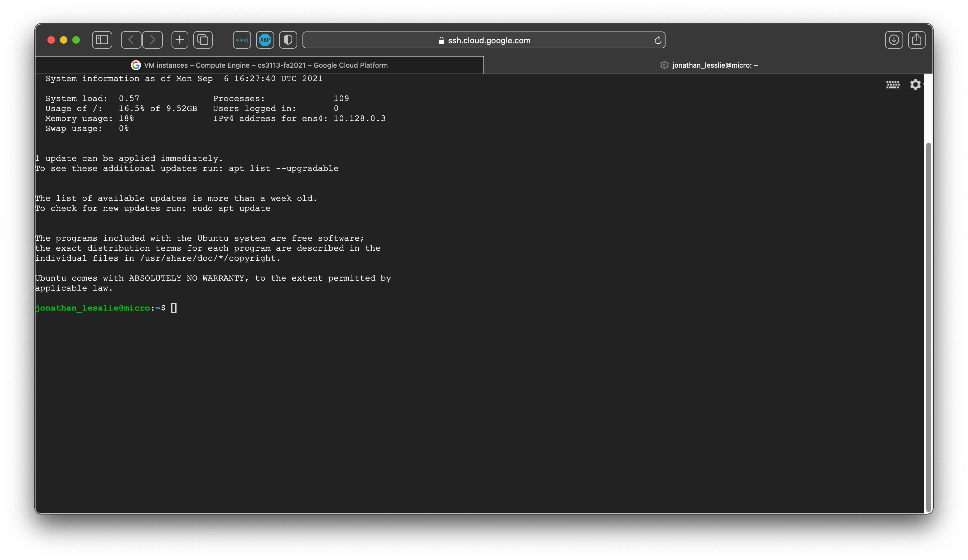The height and width of the screenshot is (560, 968).
Task: Open the privacy shield report
Action: [x=288, y=40]
